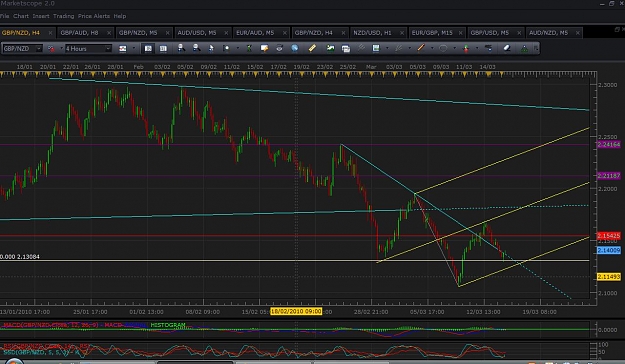Click the 2.14009 blue current price label

[x=609, y=250]
